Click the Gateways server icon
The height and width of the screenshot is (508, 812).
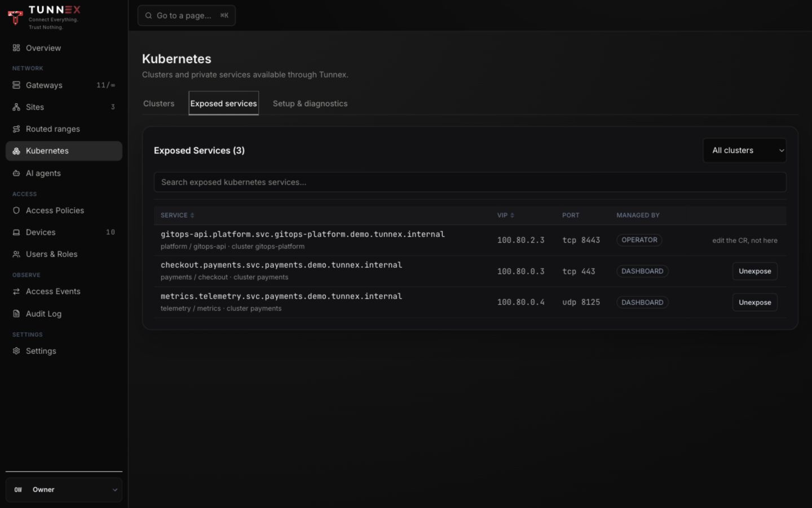[16, 85]
